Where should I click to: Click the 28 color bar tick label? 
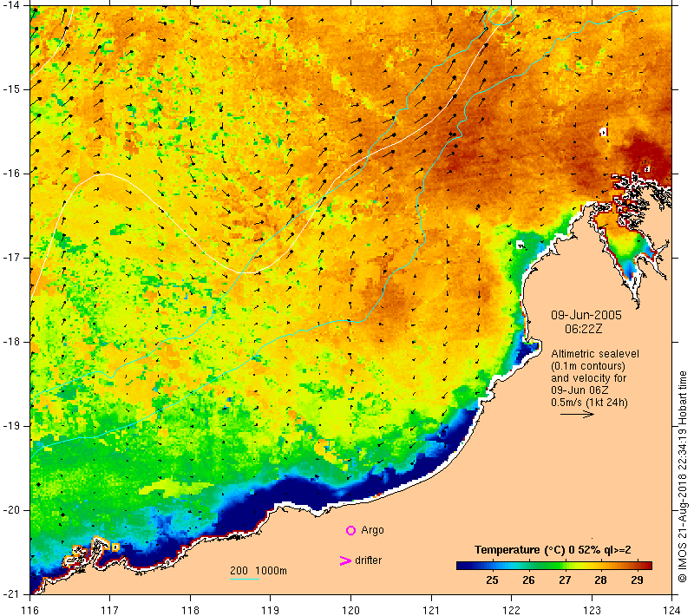[600, 580]
